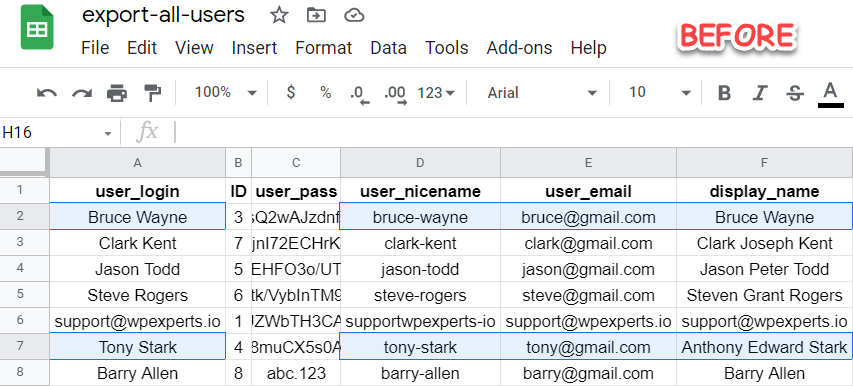Click the user_login header cell
The image size is (853, 386).
pyautogui.click(x=138, y=191)
